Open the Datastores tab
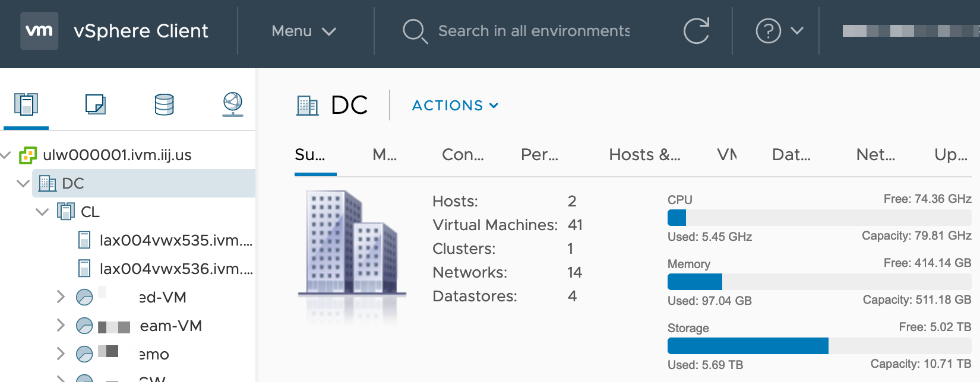The image size is (980, 382). 791,155
